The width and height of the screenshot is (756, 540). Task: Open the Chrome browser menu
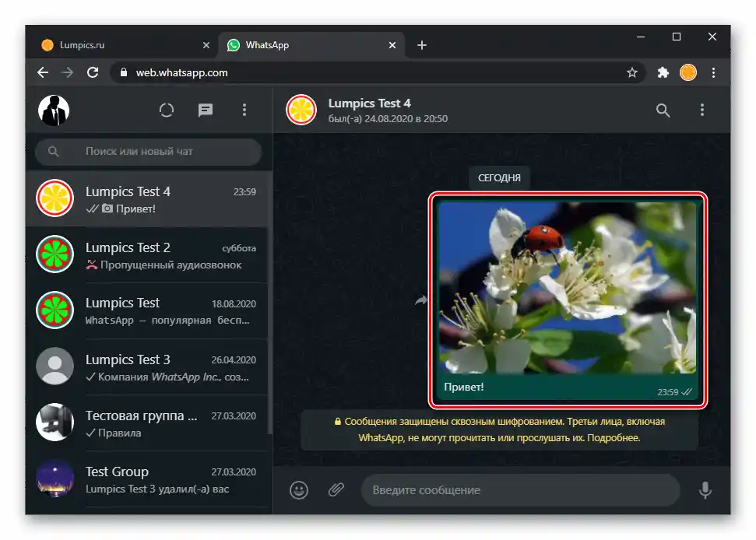pos(714,72)
